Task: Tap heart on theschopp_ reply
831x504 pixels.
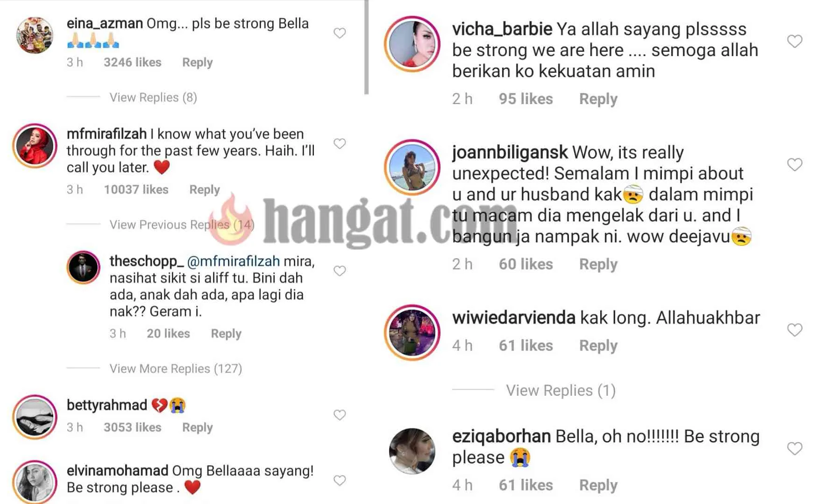Action: pyautogui.click(x=340, y=271)
